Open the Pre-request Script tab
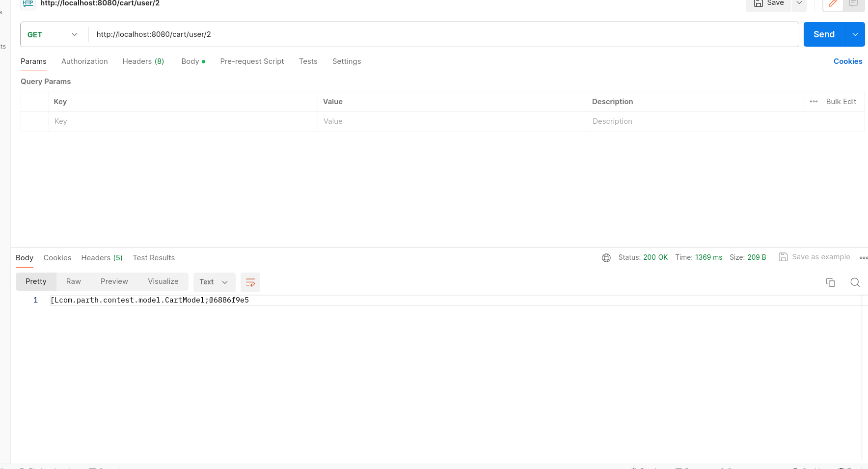 (x=252, y=61)
